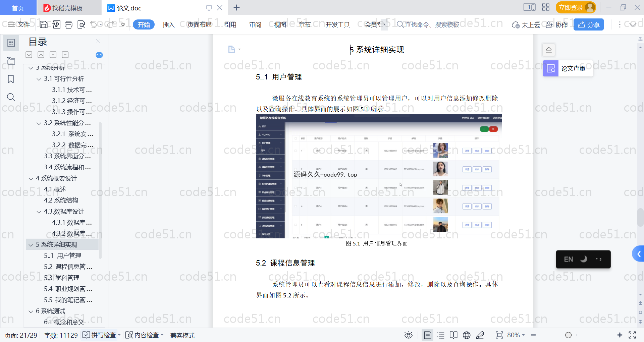644x342 pixels.
Task: Collapse 5 系统详细实现 tree node
Action: 31,245
